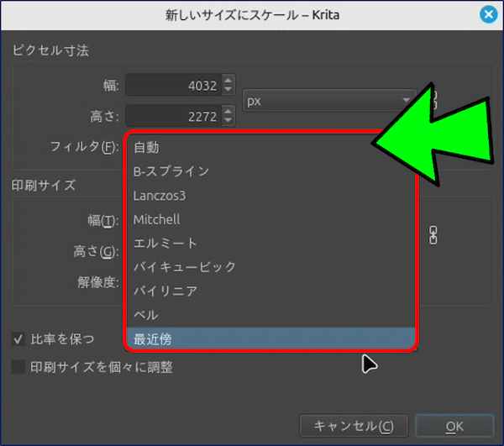The image size is (504, 446).
Task: Enable 印刷サイズを個々に調整 checkbox
Action: 18,367
